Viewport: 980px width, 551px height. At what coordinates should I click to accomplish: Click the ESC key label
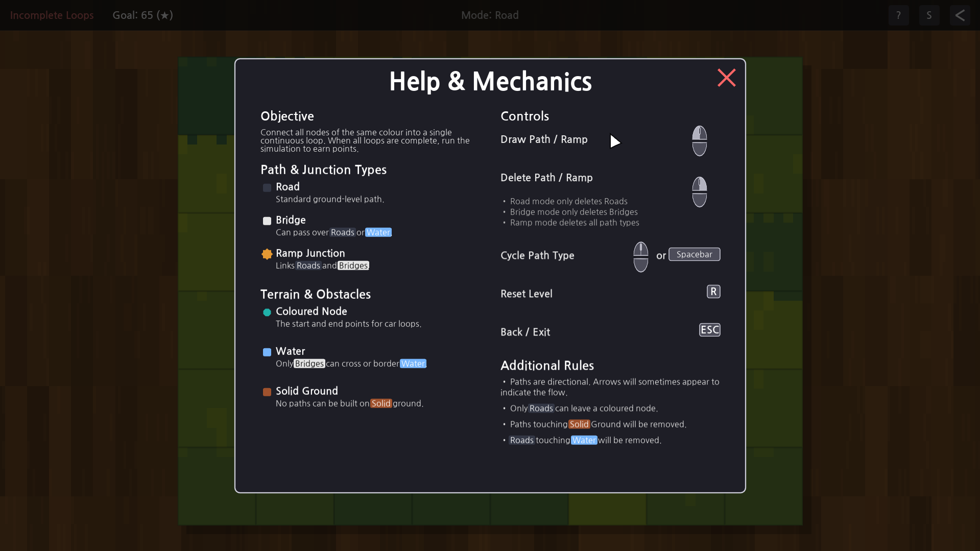click(709, 330)
